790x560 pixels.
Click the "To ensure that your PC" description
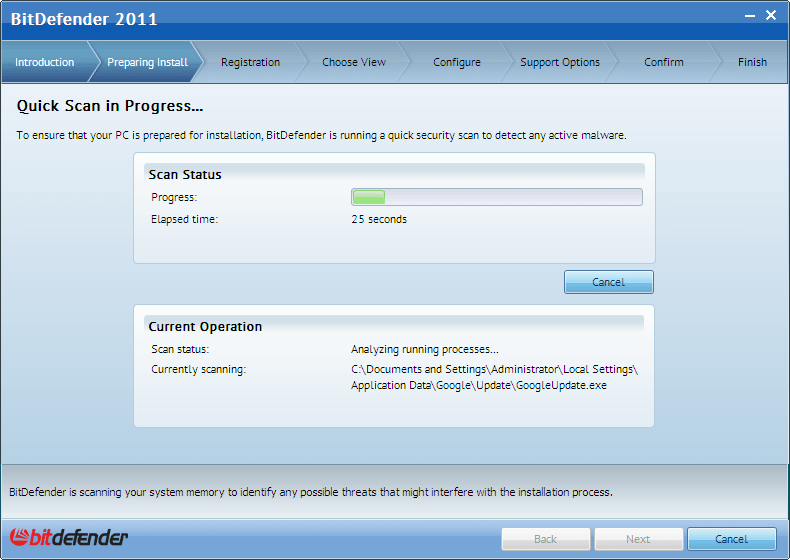(x=321, y=135)
